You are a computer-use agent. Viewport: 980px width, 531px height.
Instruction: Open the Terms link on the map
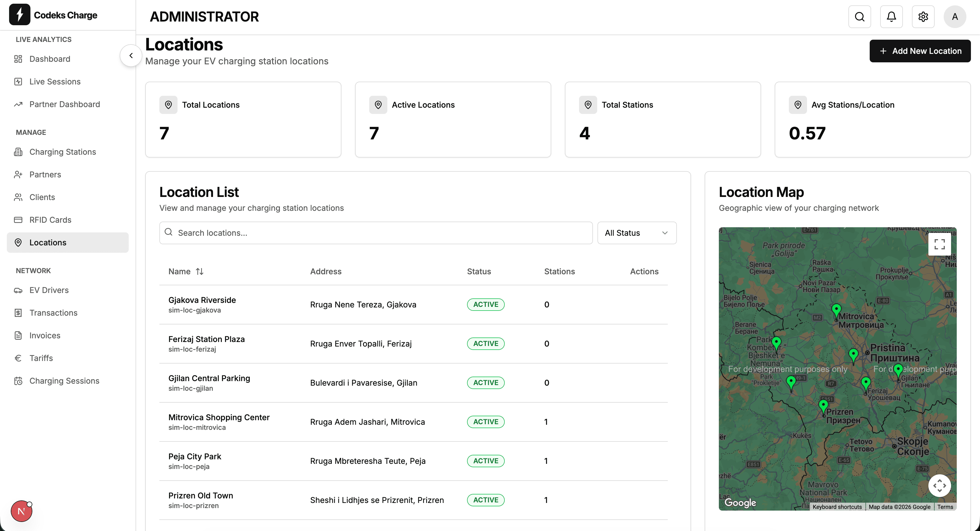click(945, 507)
